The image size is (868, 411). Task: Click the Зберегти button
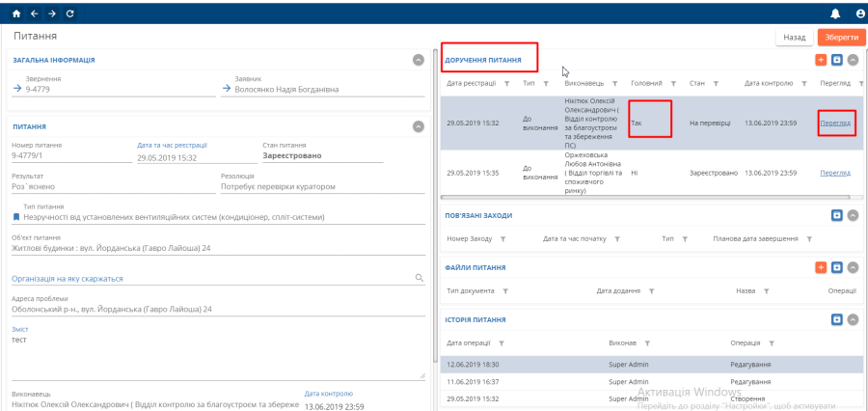[x=841, y=37]
